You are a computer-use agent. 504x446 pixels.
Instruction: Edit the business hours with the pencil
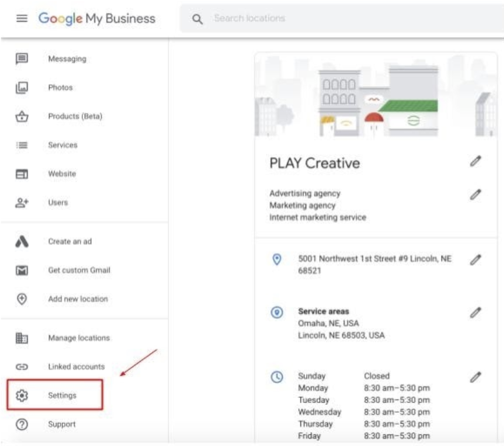(475, 377)
